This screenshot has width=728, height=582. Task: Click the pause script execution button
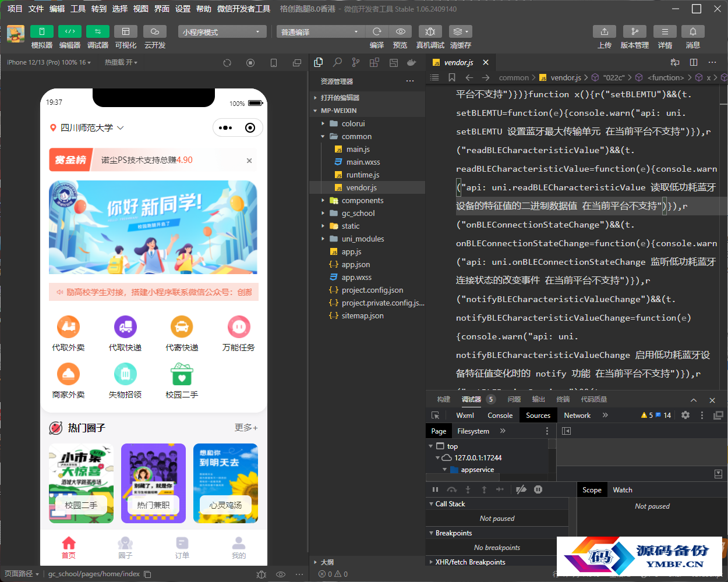(x=435, y=489)
